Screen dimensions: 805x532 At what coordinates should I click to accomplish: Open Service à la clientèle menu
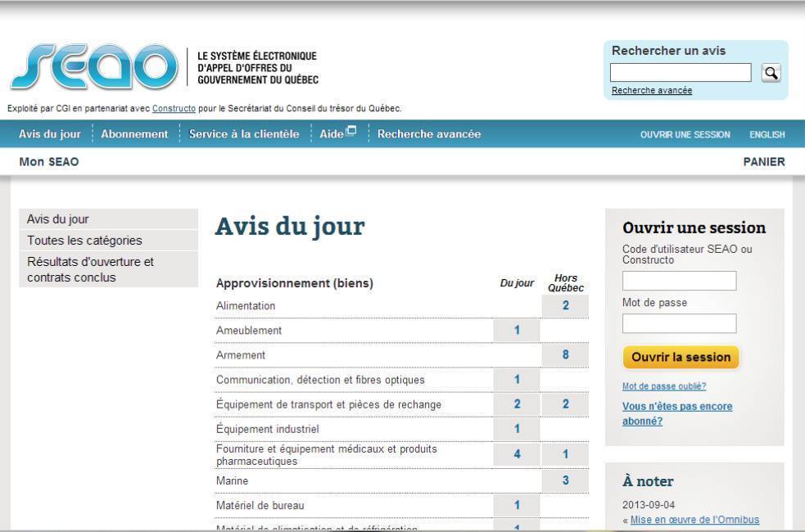244,134
